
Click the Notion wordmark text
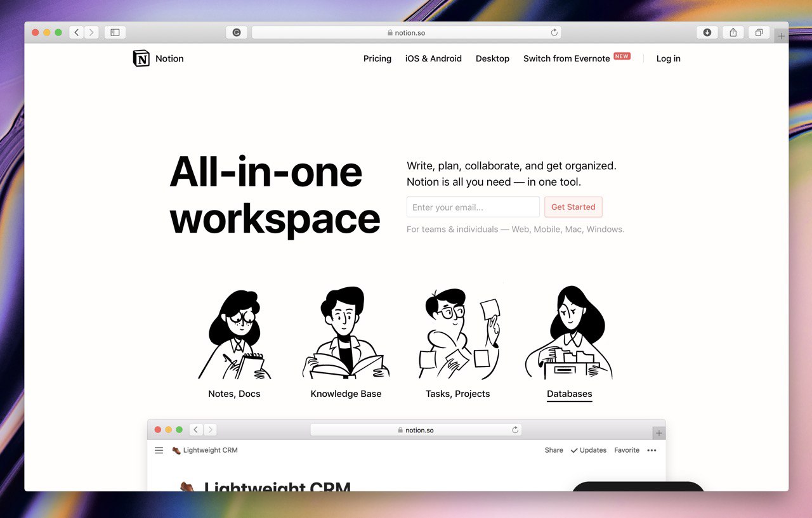point(169,58)
